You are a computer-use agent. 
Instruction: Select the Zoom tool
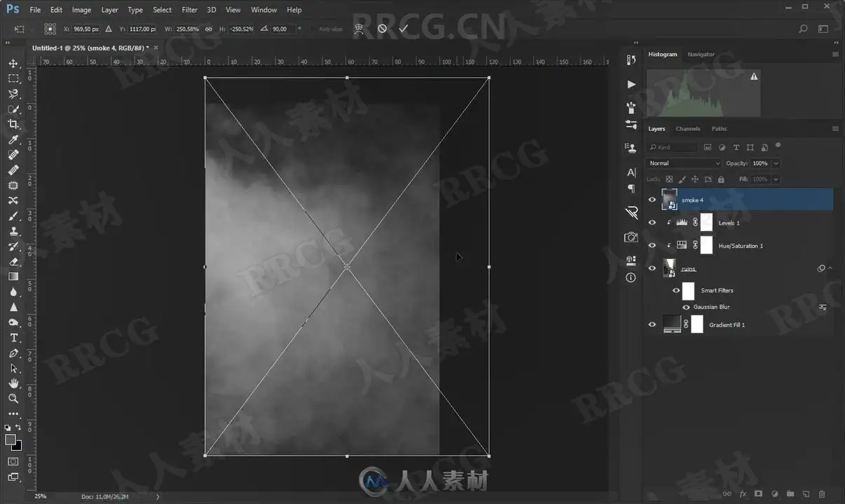click(13, 398)
